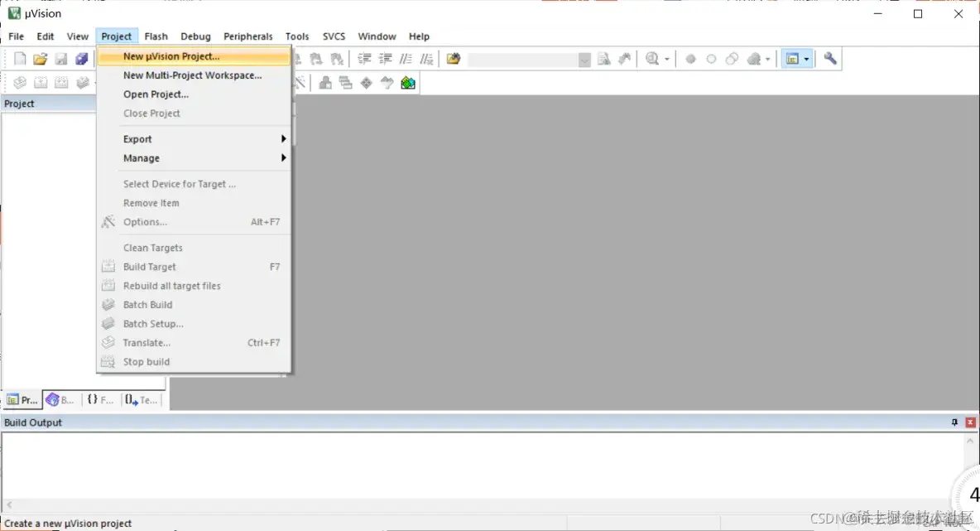
Task: Click the Rebuild all toolbar icon
Action: pyautogui.click(x=61, y=83)
